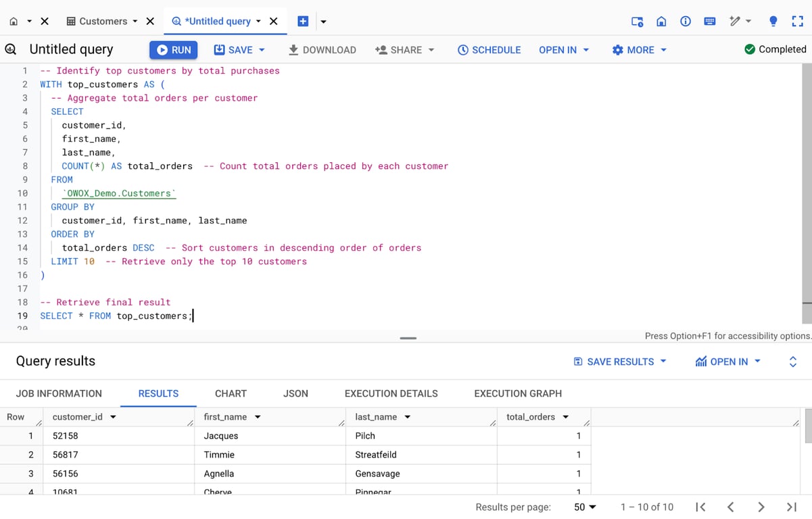
Task: Go to previous results page
Action: pyautogui.click(x=730, y=507)
